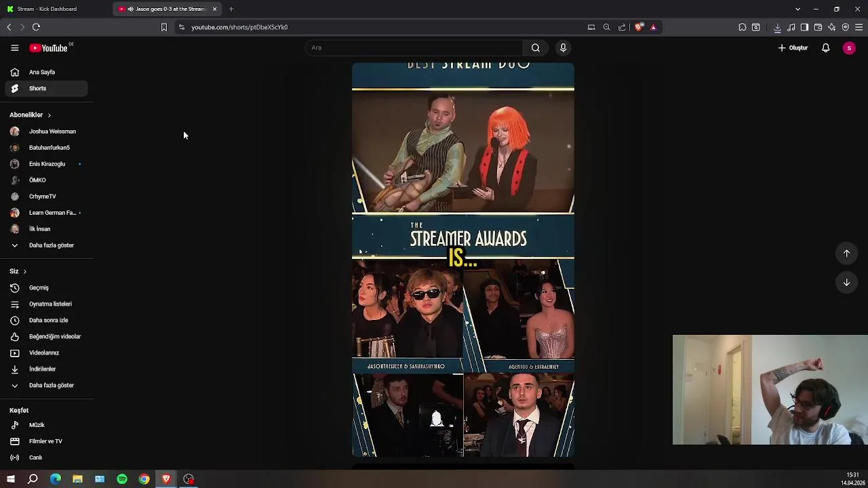The width and height of the screenshot is (868, 488).
Task: Bookmark this page icon
Action: [163, 27]
